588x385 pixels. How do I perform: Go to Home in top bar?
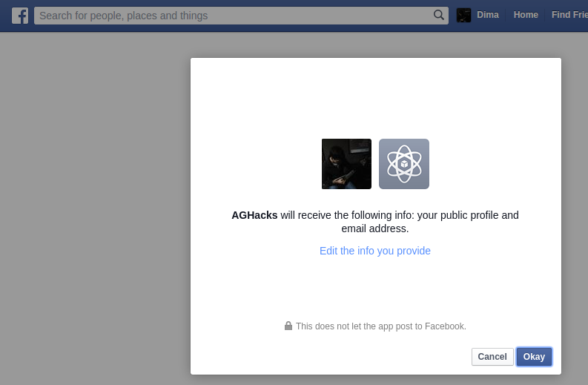coord(526,15)
